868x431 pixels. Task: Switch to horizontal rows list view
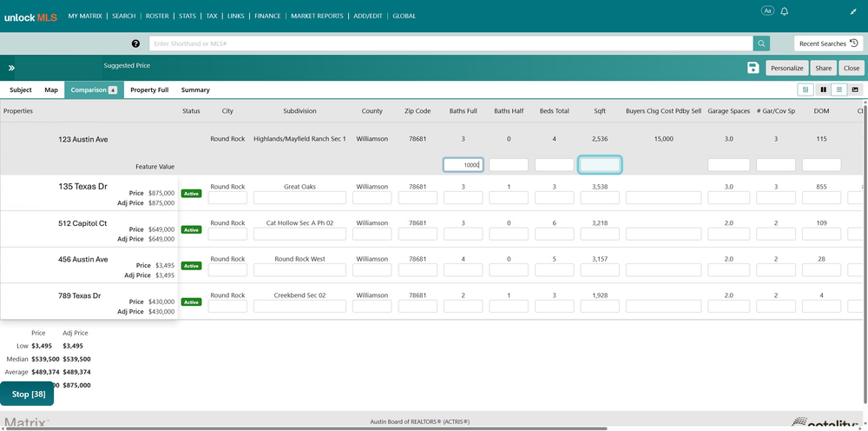click(839, 90)
